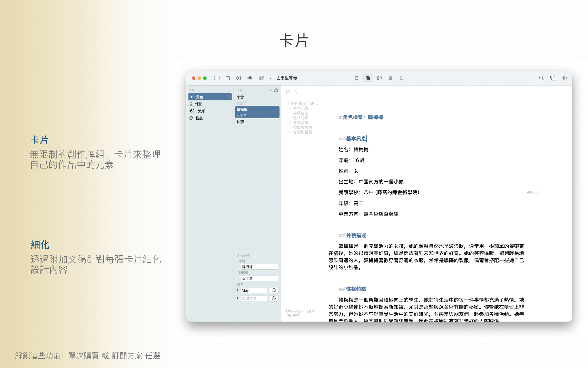The height and width of the screenshot is (368, 588).
Task: Expand the project chevron before 去來生等你
Action: [271, 78]
